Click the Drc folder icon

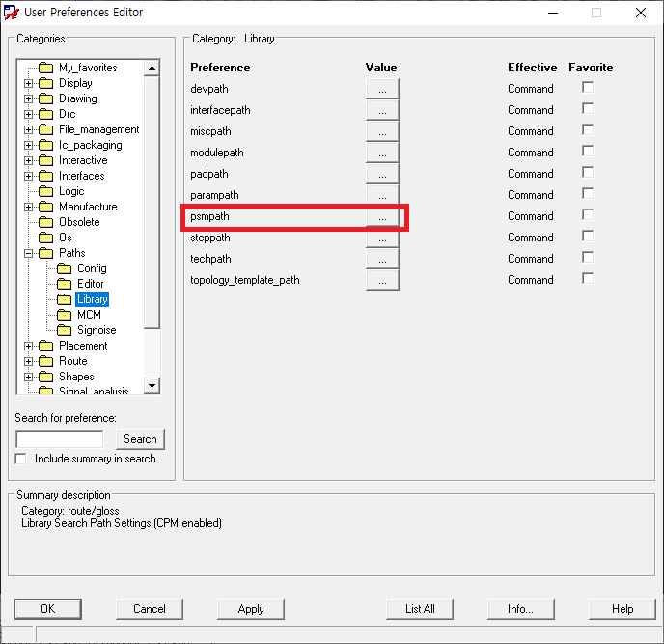(x=45, y=114)
